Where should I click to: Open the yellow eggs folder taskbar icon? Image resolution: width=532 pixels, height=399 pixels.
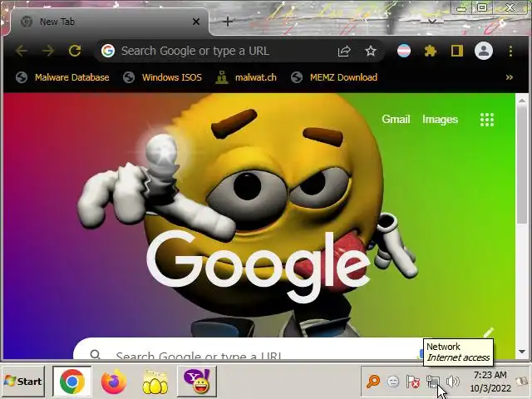(155, 382)
